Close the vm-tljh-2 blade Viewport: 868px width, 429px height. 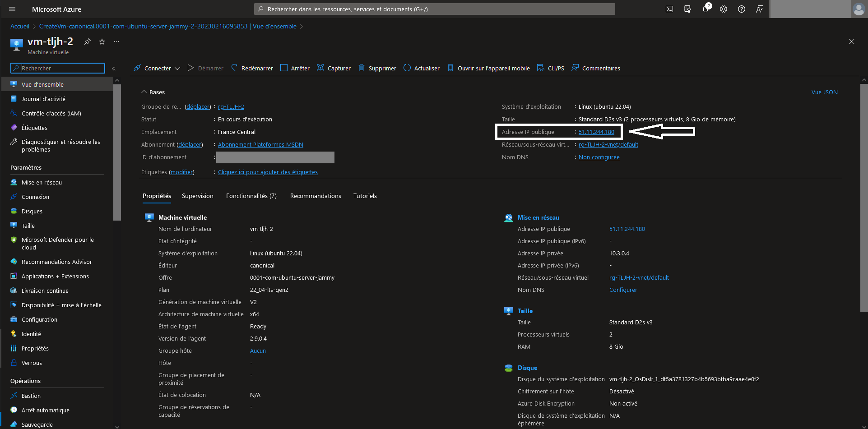click(x=852, y=42)
